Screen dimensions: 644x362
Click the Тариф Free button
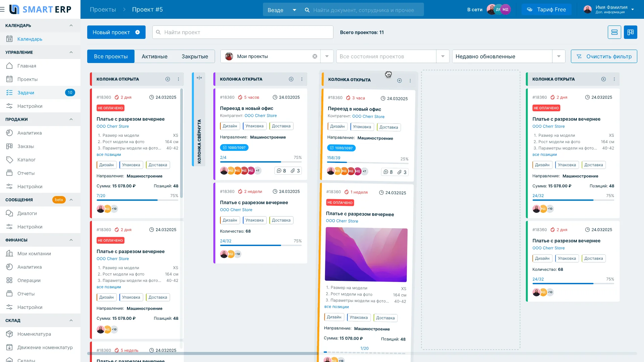tap(546, 9)
